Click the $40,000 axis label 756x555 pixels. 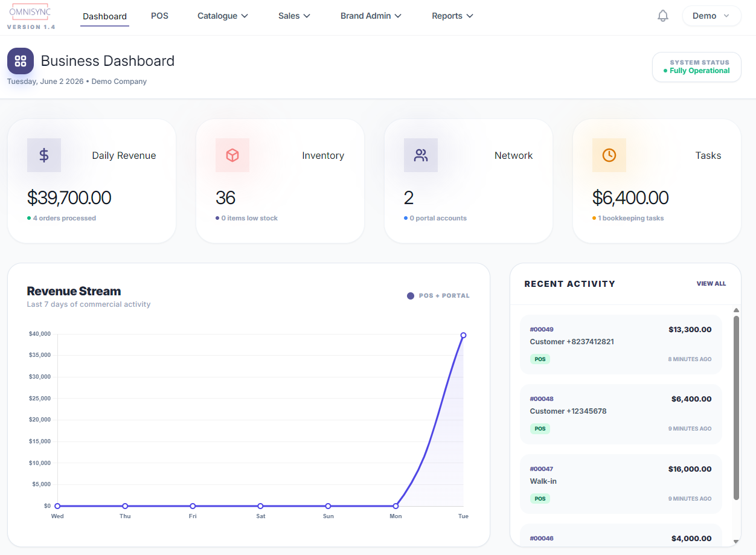pyautogui.click(x=40, y=334)
